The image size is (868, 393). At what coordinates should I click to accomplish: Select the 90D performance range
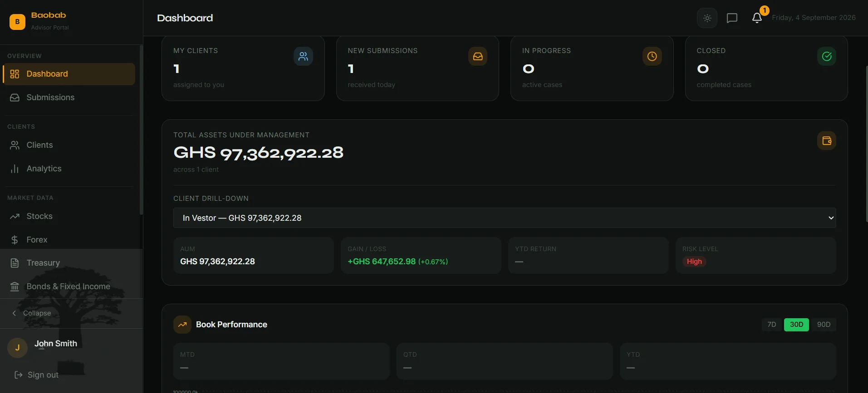(824, 325)
